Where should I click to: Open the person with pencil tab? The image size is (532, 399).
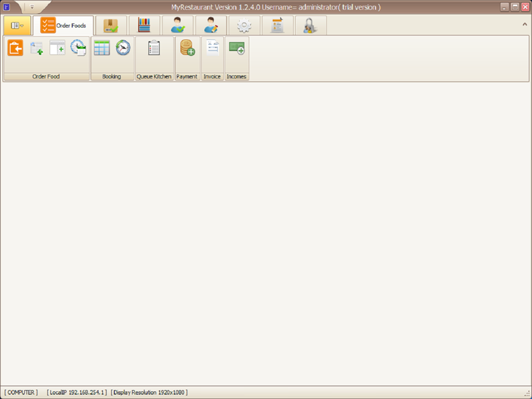(x=211, y=25)
